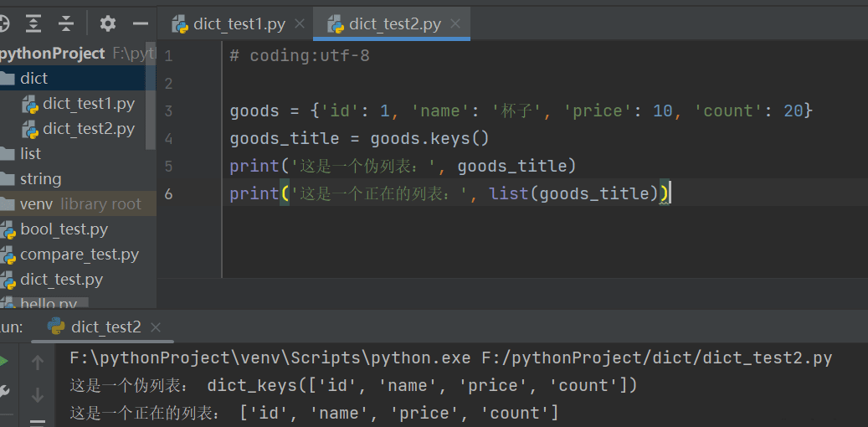The image size is (868, 427).
Task: Expand the string folder in project tree
Action: (x=40, y=178)
